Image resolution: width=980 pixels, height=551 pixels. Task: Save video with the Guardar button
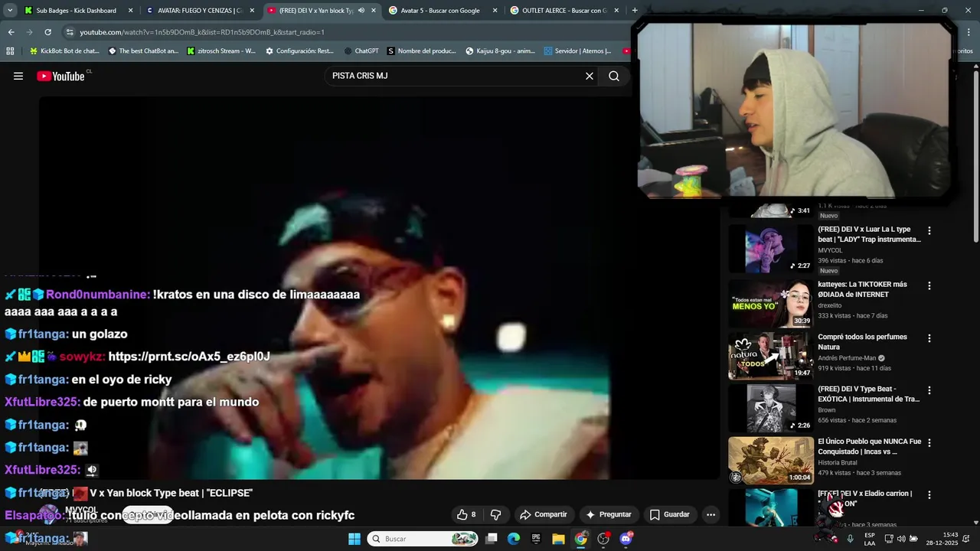coord(670,514)
